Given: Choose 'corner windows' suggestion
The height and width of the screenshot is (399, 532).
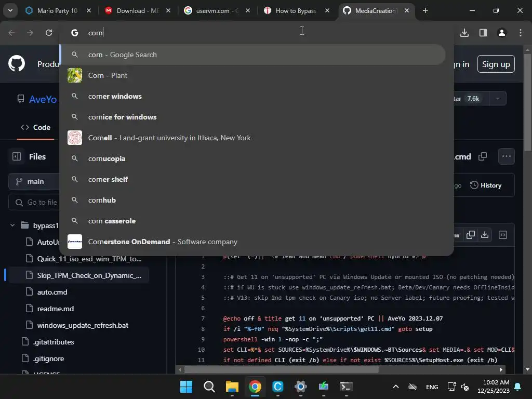Looking at the screenshot, I should click(253, 96).
